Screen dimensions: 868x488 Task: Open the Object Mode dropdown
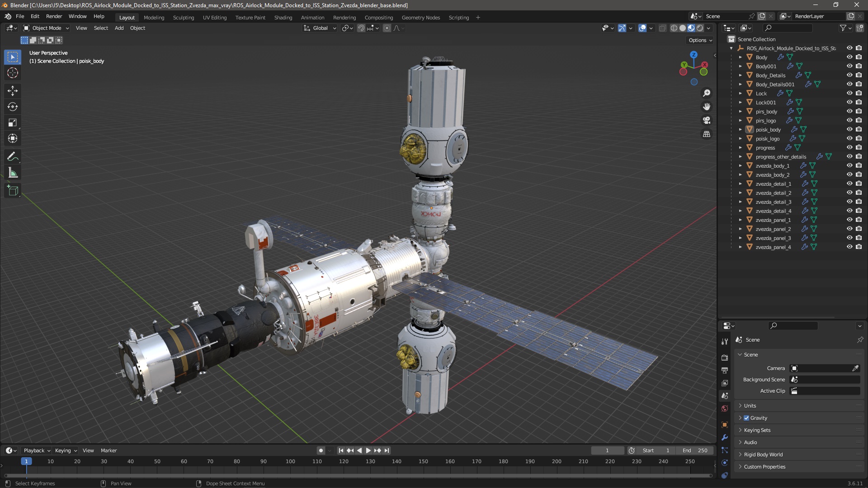(46, 28)
